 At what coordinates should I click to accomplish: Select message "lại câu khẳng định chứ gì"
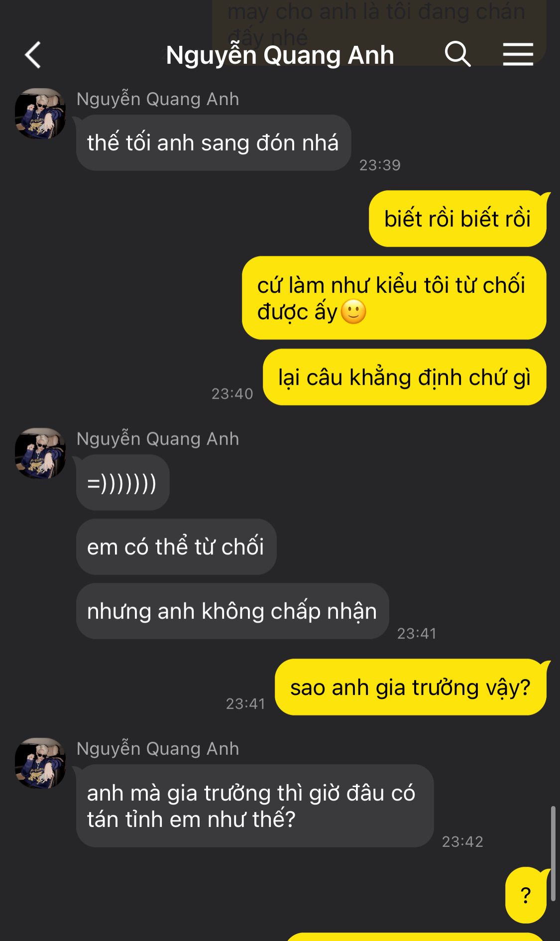click(404, 377)
